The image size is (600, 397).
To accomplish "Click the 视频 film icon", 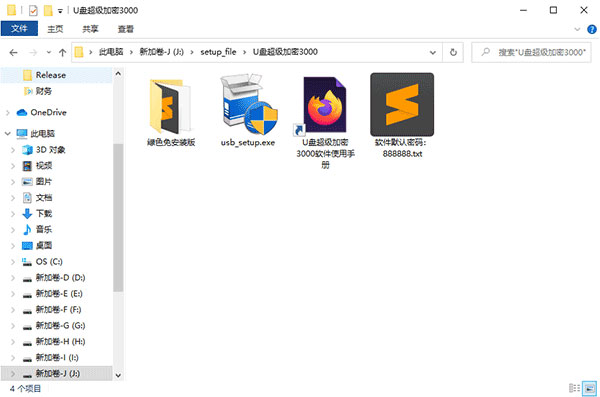I will click(27, 166).
